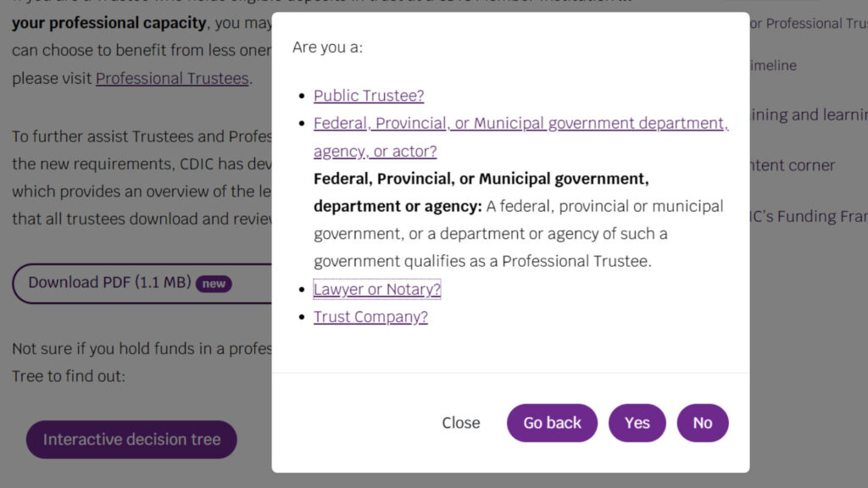Expand the Trust Company? option
Image resolution: width=868 pixels, height=488 pixels.
[370, 317]
